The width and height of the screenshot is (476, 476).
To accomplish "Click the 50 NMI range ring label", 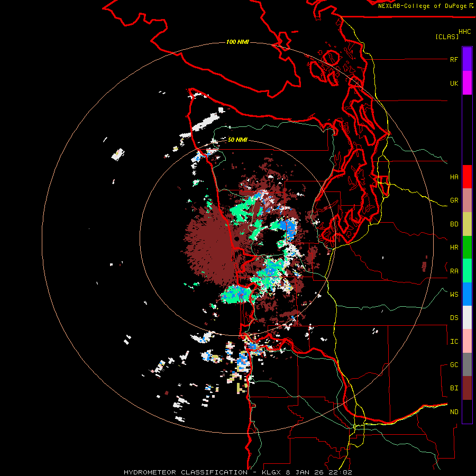I will pyautogui.click(x=237, y=140).
